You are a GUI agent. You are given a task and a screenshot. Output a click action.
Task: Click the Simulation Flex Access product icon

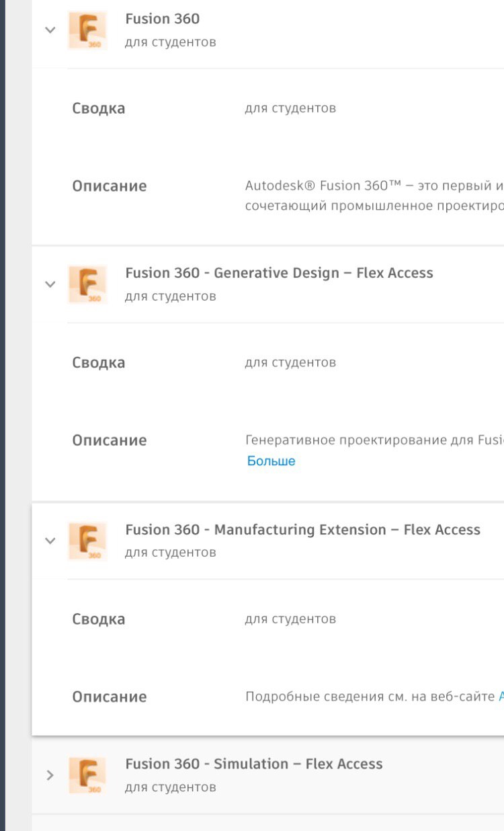coord(87,775)
